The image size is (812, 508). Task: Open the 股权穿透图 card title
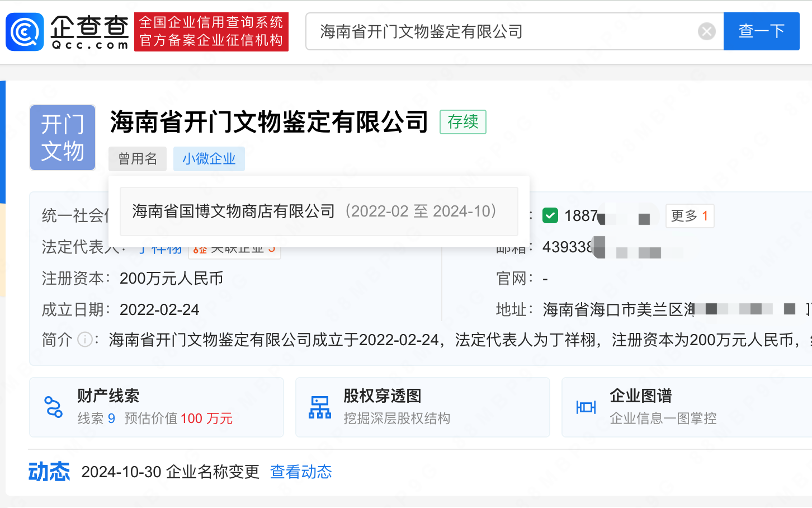click(x=383, y=396)
